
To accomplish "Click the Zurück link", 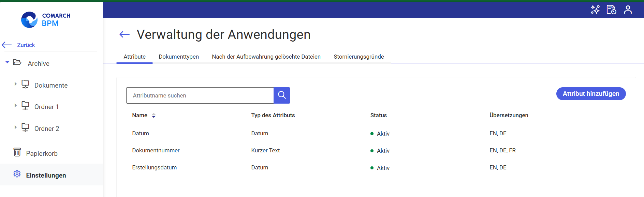I will coord(26,45).
